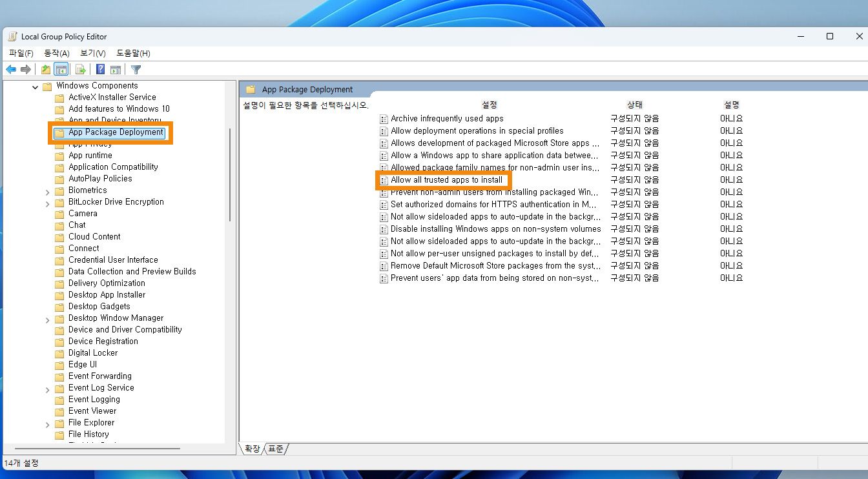Select the Cloud Content folder

click(x=94, y=237)
